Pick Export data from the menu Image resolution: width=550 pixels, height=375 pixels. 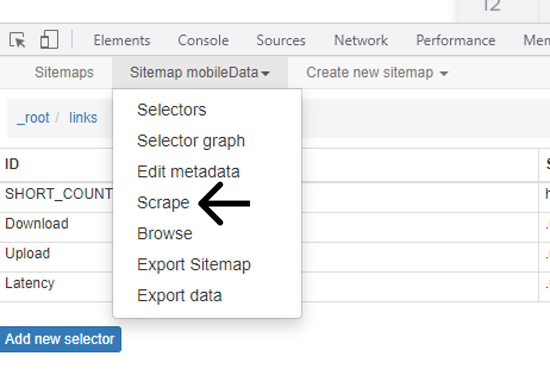[x=179, y=295]
